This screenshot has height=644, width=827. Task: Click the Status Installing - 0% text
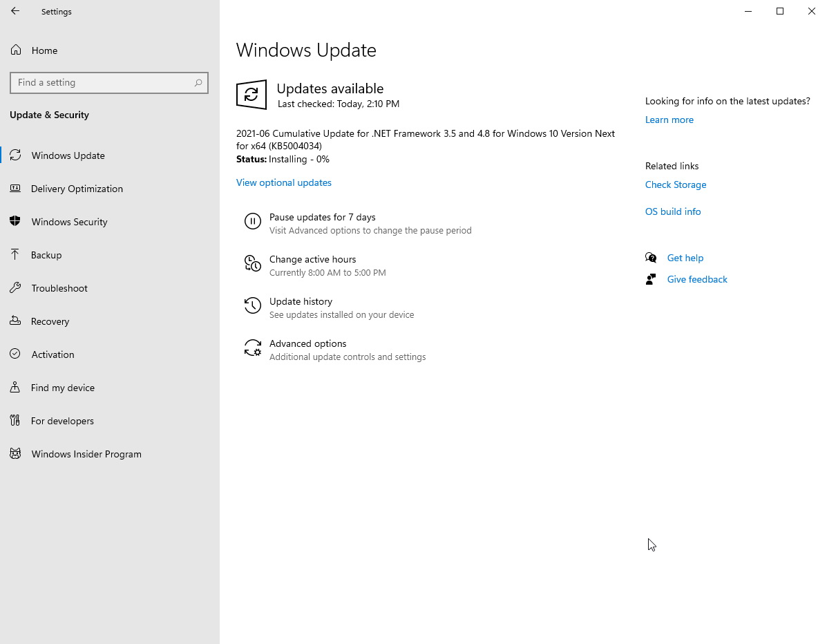point(283,160)
